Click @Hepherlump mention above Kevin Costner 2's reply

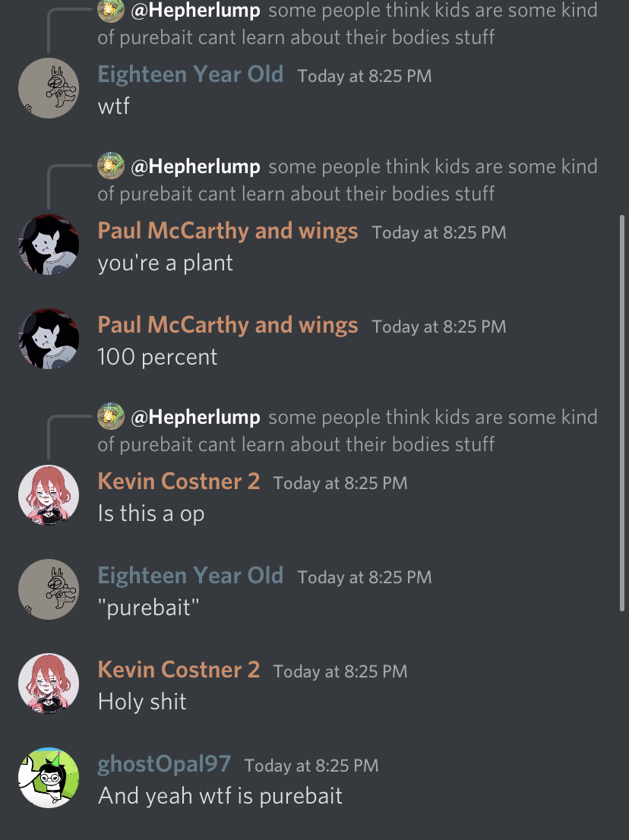195,417
